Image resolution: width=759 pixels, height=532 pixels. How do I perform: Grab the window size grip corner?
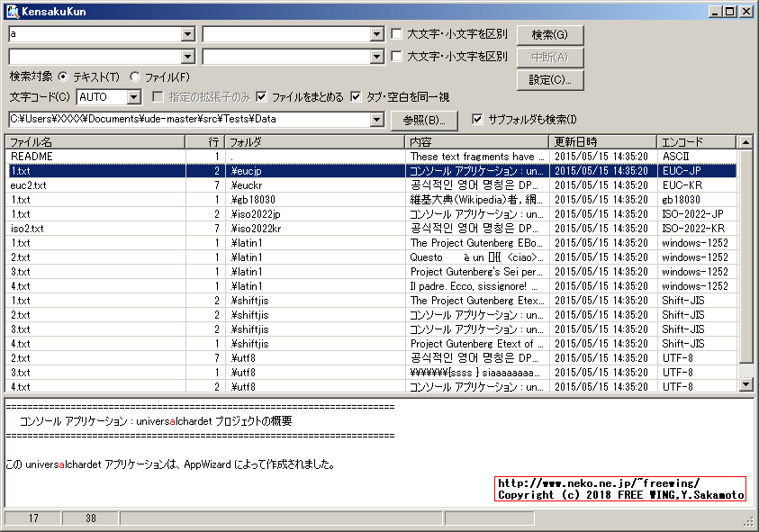coord(749,521)
